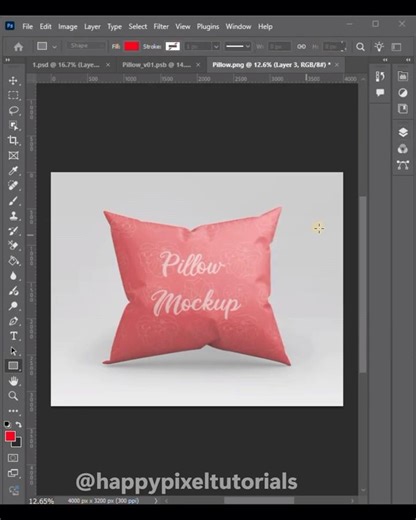Open the Edit Toolbar three-dots menu
Image resolution: width=416 pixels, height=520 pixels.
point(13,411)
